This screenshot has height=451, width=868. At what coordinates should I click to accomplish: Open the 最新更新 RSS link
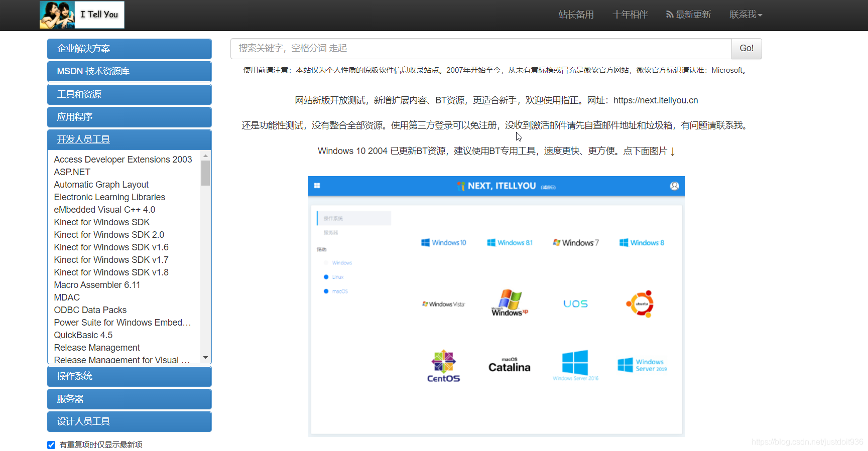[688, 15]
